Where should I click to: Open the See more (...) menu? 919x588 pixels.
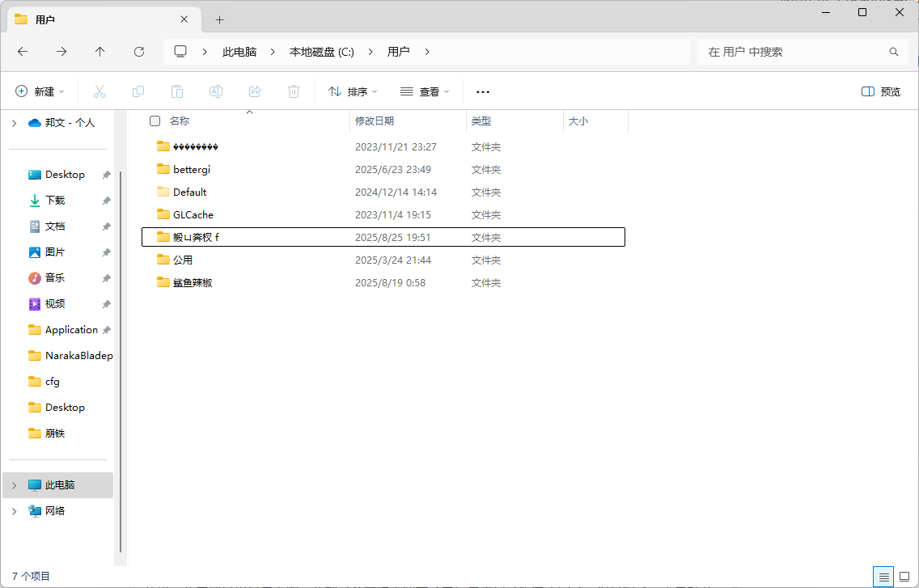tap(483, 91)
